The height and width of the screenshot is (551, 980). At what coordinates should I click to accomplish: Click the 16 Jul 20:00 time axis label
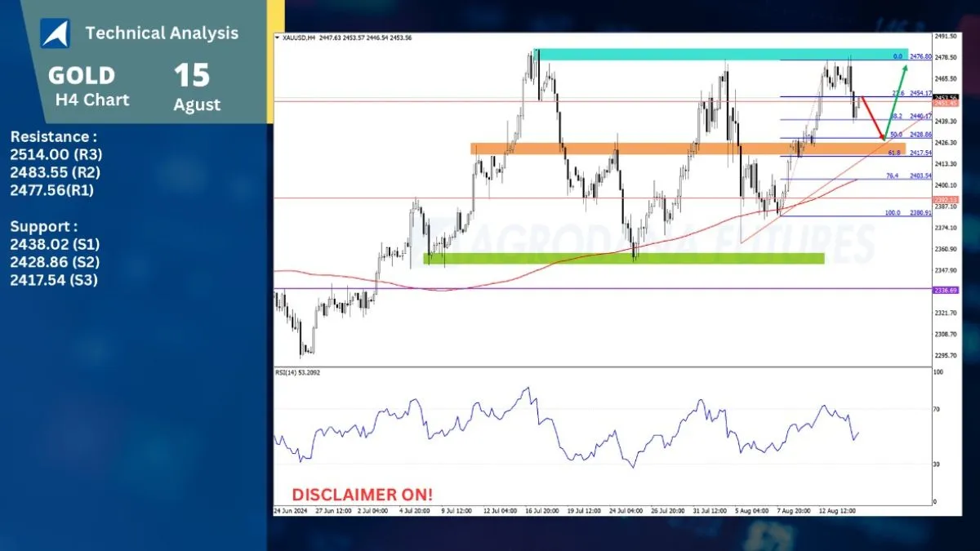pyautogui.click(x=541, y=511)
